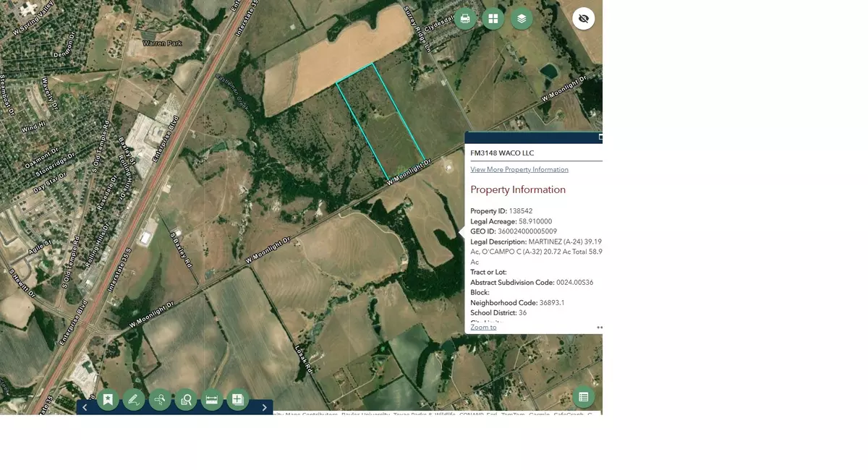Click the FM3148 WACO LLC popup title
Image resolution: width=868 pixels, height=470 pixels.
click(502, 153)
